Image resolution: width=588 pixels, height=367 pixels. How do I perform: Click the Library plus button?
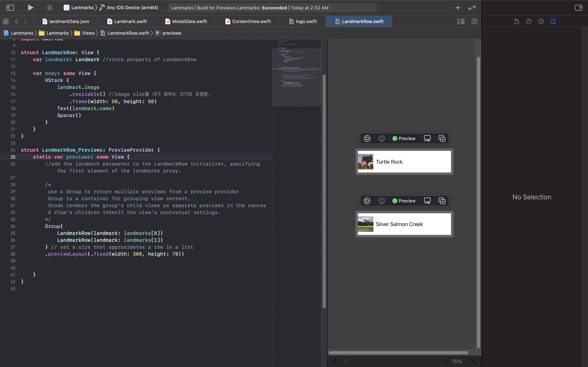click(458, 8)
